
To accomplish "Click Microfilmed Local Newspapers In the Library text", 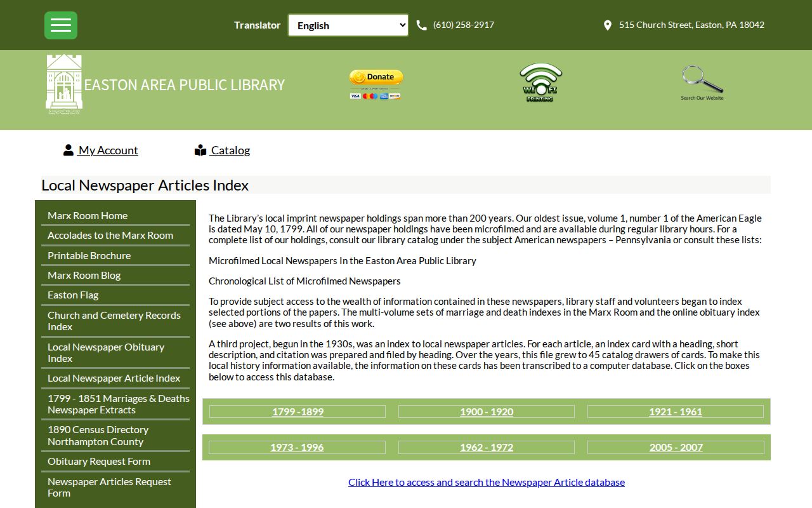I will click(343, 260).
